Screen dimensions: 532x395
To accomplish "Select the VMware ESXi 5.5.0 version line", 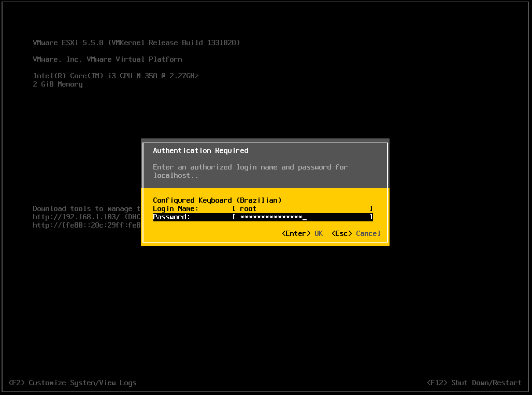I will [x=136, y=43].
